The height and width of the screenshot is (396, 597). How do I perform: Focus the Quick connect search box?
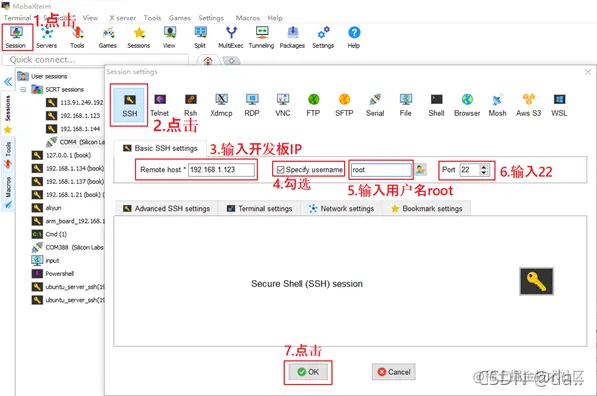(x=95, y=60)
